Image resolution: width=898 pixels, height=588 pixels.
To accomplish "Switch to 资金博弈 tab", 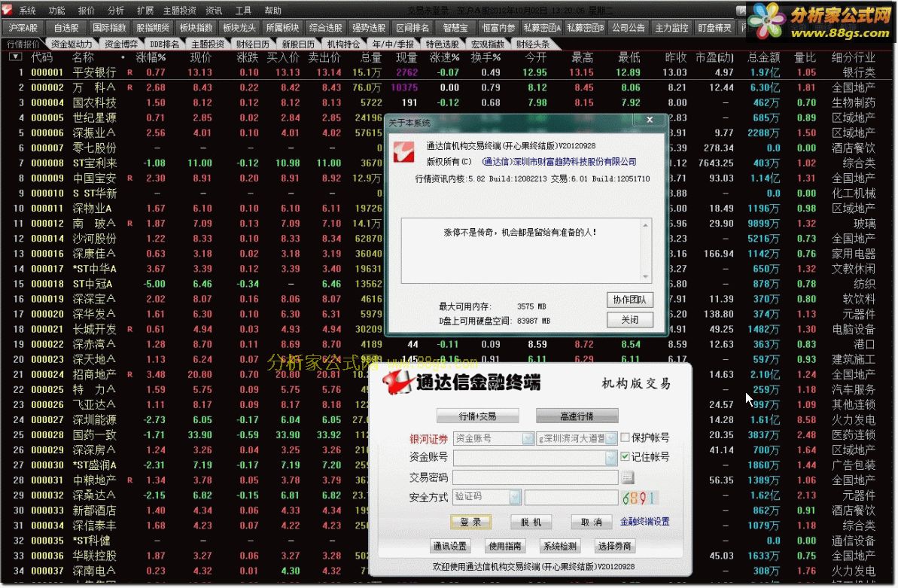I will coord(121,44).
